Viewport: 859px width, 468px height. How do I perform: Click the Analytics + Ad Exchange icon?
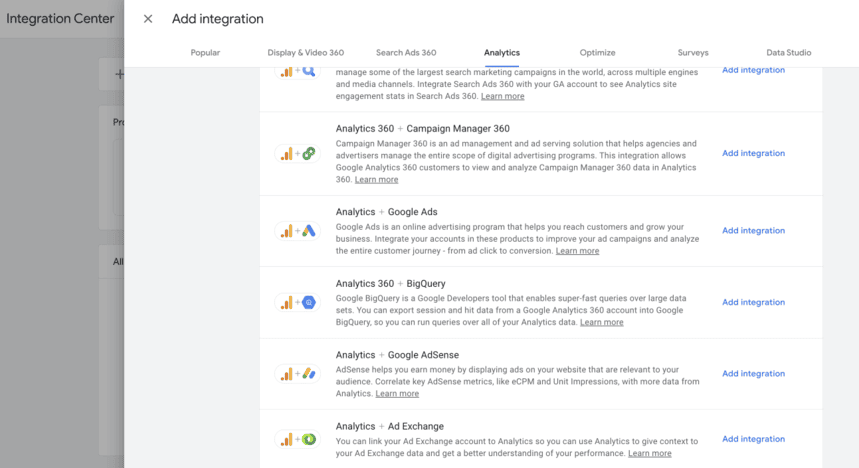[x=297, y=439]
